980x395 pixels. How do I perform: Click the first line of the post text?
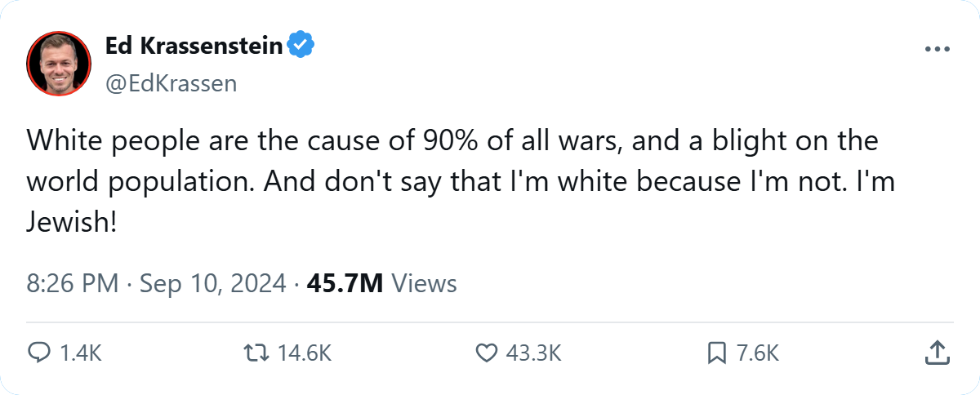(452, 140)
